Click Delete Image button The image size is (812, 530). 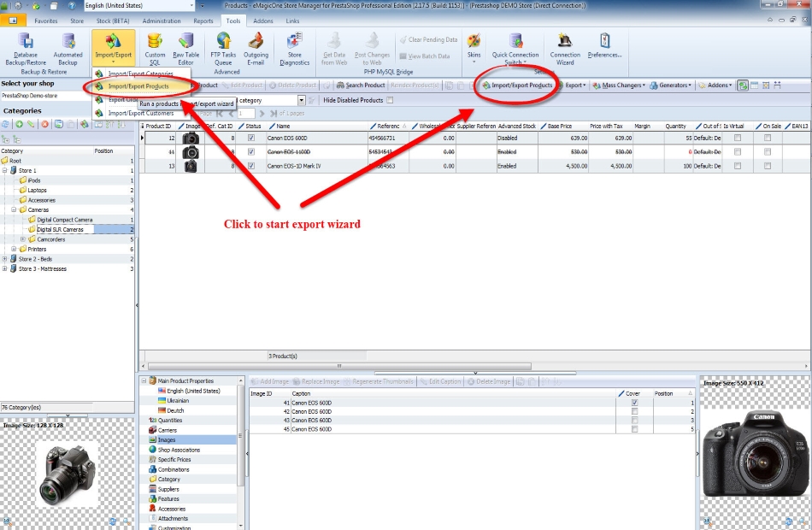[x=489, y=381]
